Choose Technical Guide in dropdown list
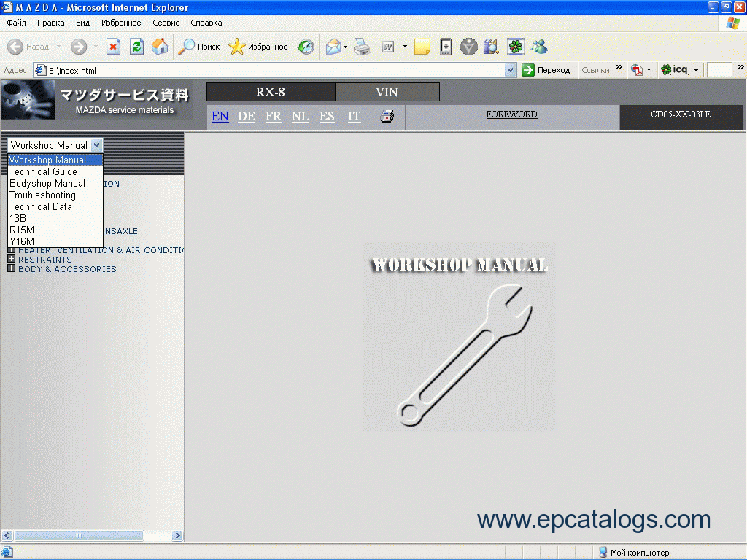Image resolution: width=747 pixels, height=560 pixels. (55, 171)
